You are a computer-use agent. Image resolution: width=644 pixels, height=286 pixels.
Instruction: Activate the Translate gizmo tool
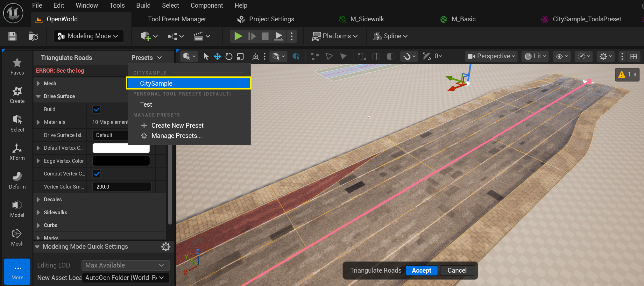pos(217,56)
